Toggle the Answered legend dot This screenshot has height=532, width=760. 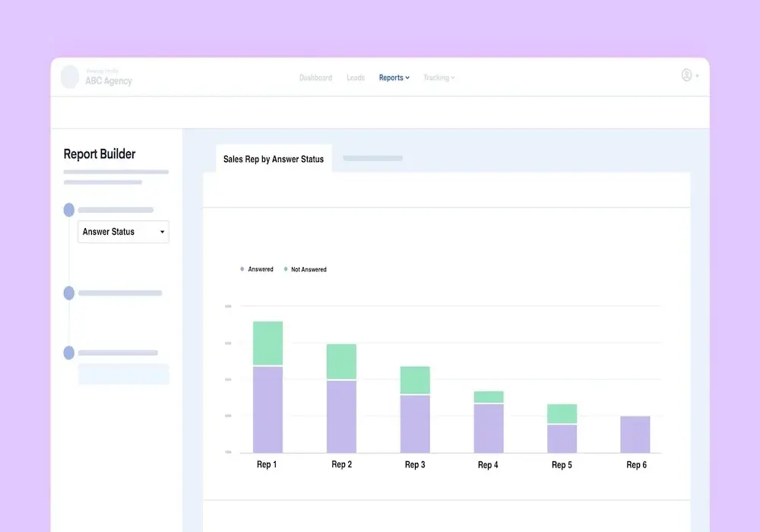point(242,270)
